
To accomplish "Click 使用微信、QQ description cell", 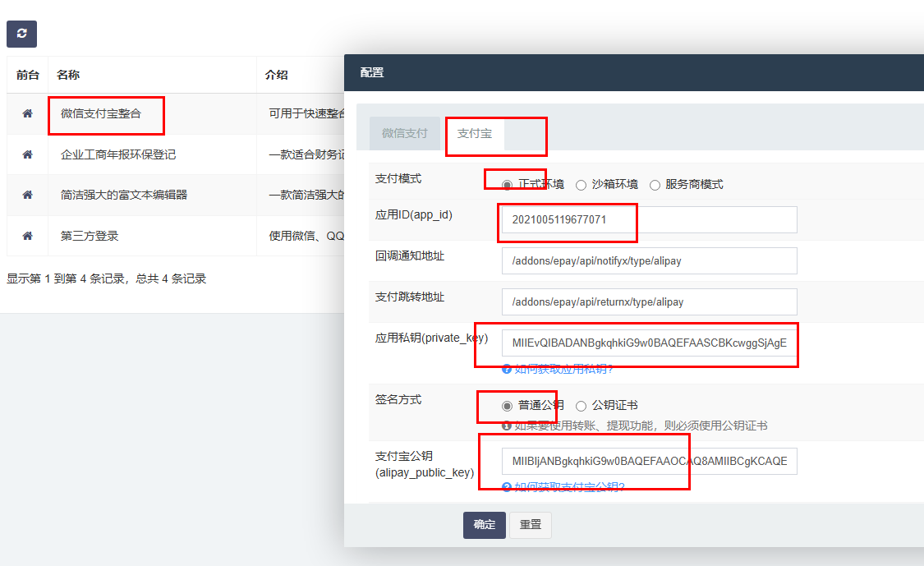I will click(x=306, y=236).
